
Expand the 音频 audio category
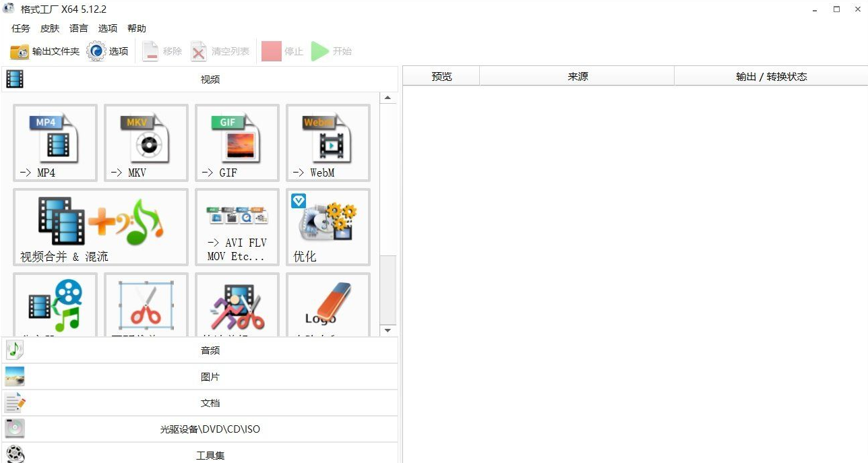(x=210, y=350)
